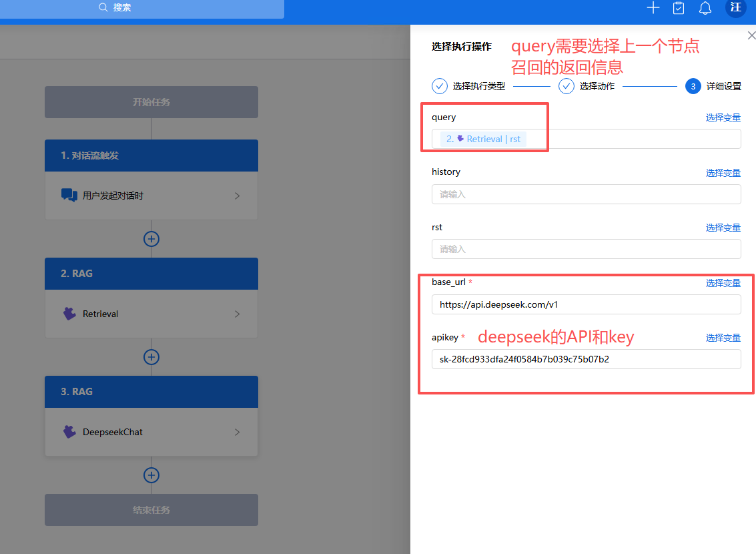Click the 搜索 search box
This screenshot has height=554, width=756.
pyautogui.click(x=141, y=8)
